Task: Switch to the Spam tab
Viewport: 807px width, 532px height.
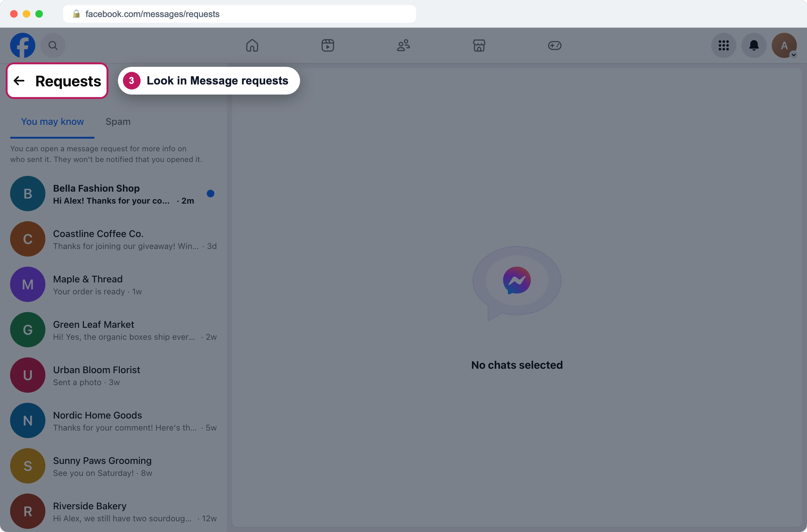Action: [x=118, y=121]
